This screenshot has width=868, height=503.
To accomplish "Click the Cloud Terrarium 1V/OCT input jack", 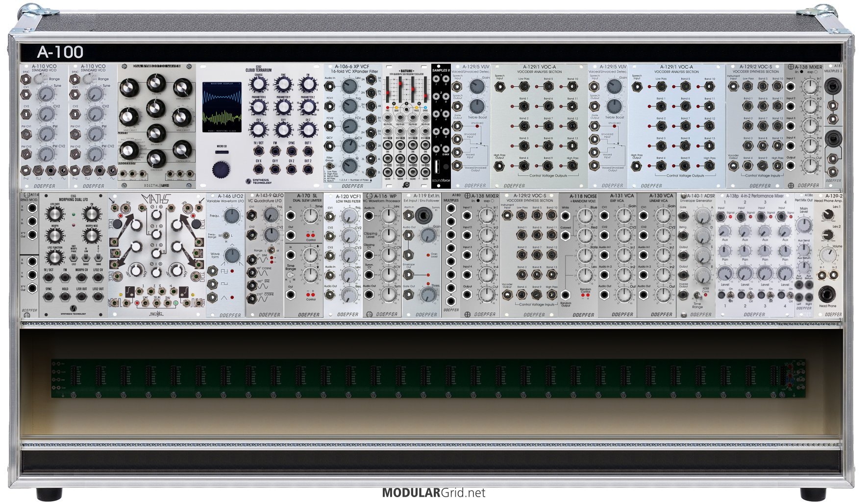I will 259,151.
